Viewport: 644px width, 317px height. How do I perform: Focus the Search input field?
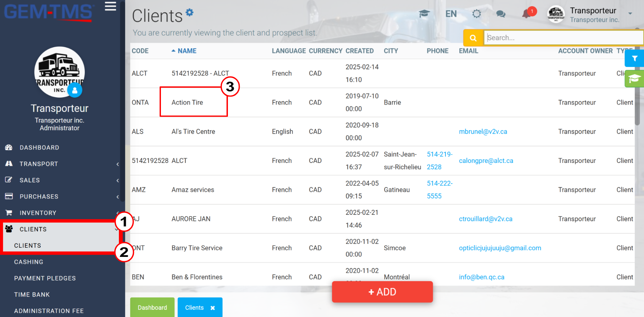click(x=564, y=38)
